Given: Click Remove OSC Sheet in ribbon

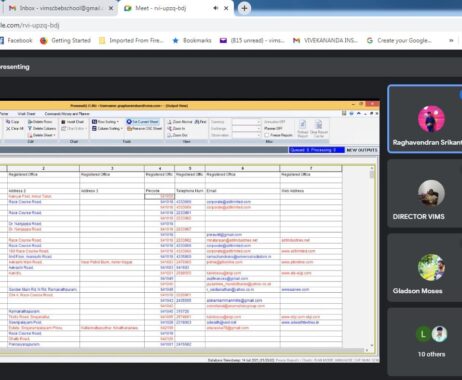Looking at the screenshot, I should (144, 128).
